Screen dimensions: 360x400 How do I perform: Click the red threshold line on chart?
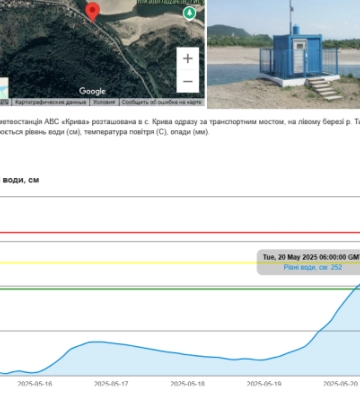click(x=180, y=233)
